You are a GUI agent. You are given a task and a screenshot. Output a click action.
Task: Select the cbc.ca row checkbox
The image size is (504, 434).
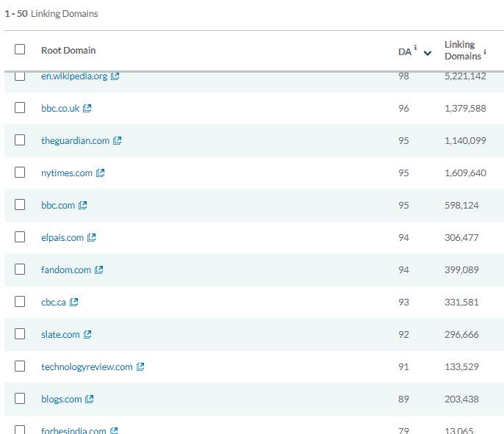click(x=20, y=301)
